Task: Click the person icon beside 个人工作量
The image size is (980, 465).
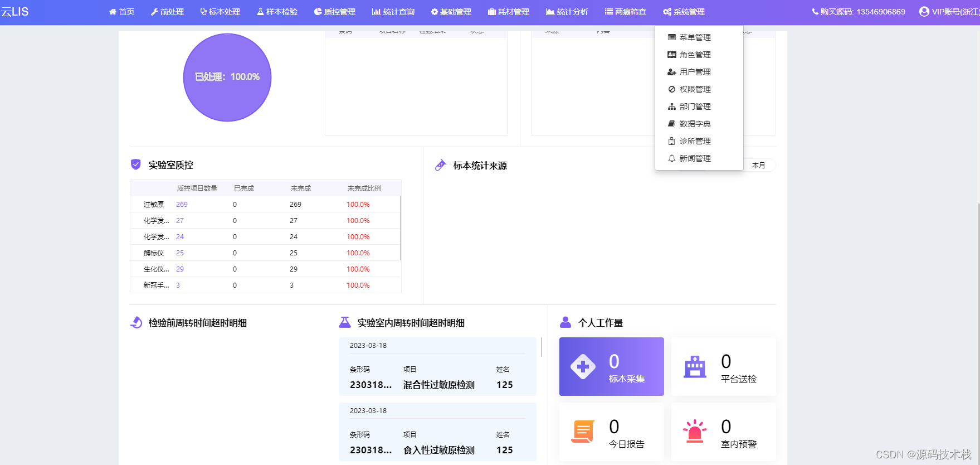Action: (x=565, y=322)
